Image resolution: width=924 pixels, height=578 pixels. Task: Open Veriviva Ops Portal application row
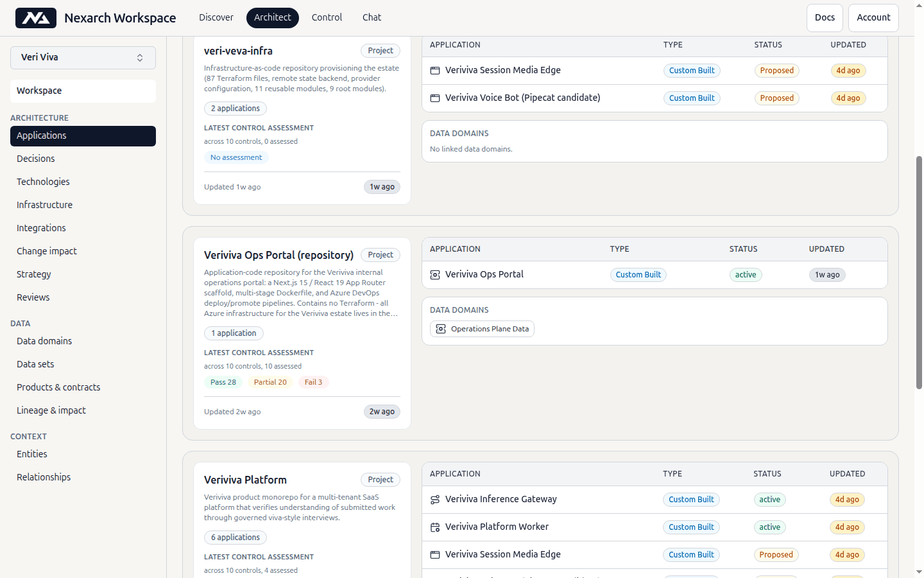(654, 275)
